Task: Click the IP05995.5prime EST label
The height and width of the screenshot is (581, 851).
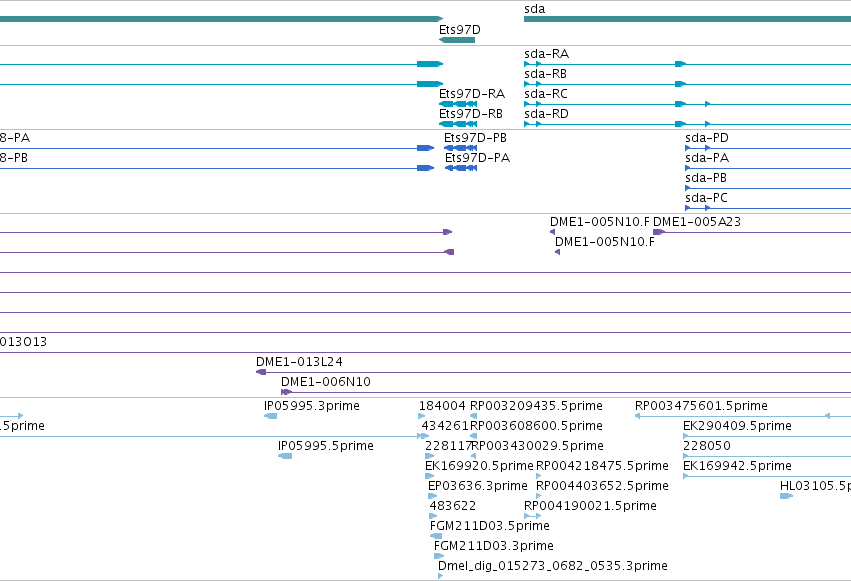Action: pos(326,446)
